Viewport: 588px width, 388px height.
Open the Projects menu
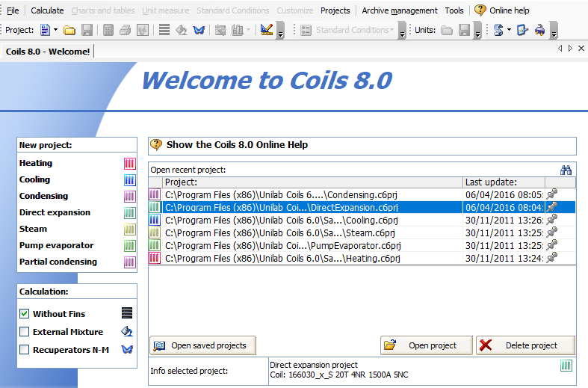point(335,10)
